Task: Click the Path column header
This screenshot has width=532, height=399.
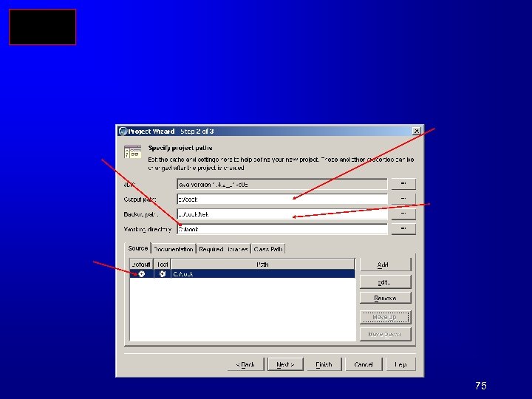Action: 262,265
